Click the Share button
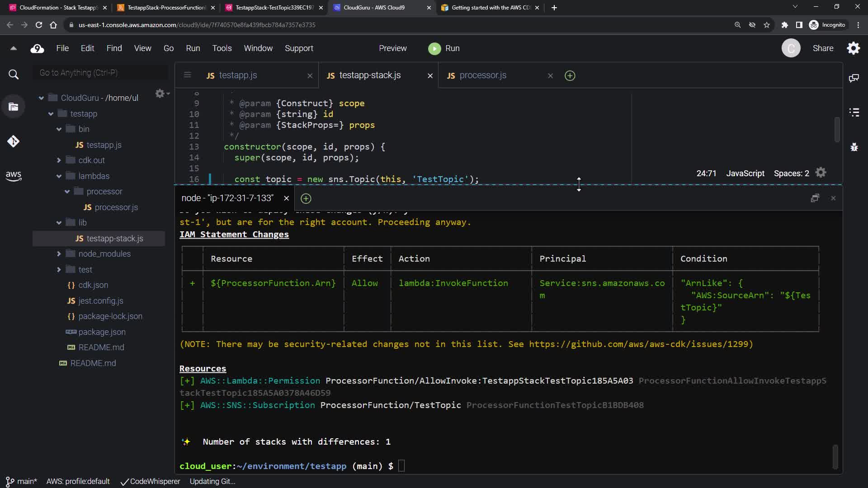Viewport: 868px width, 488px height. pyautogui.click(x=822, y=48)
